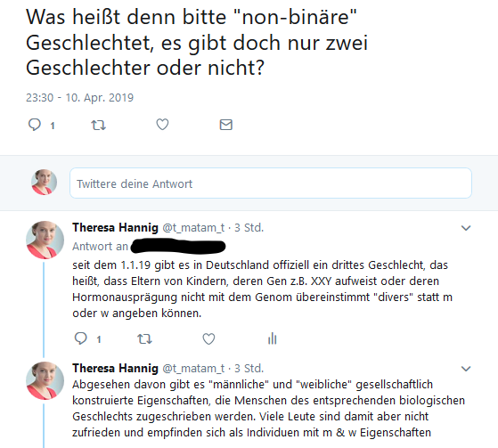Click into 'Twittere deine Antwort' field
This screenshot has width=498, height=448.
click(271, 183)
